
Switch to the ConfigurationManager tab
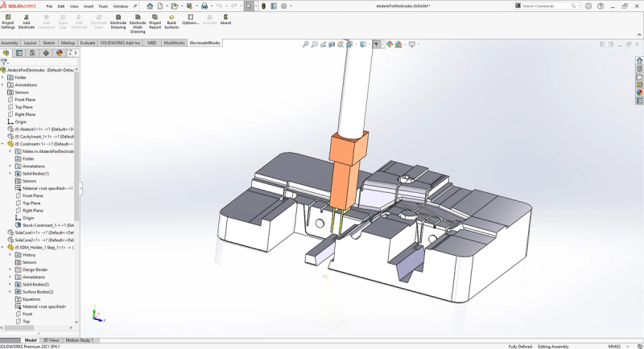(x=32, y=53)
